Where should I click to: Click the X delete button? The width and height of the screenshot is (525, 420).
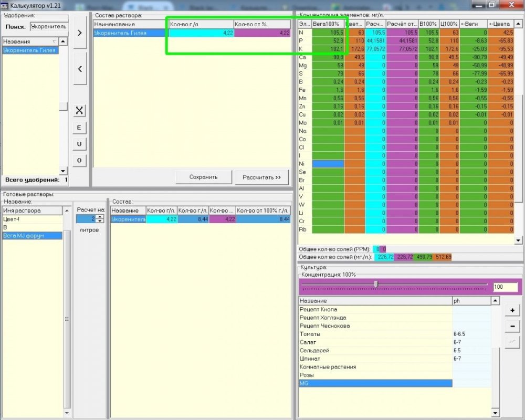pos(79,111)
